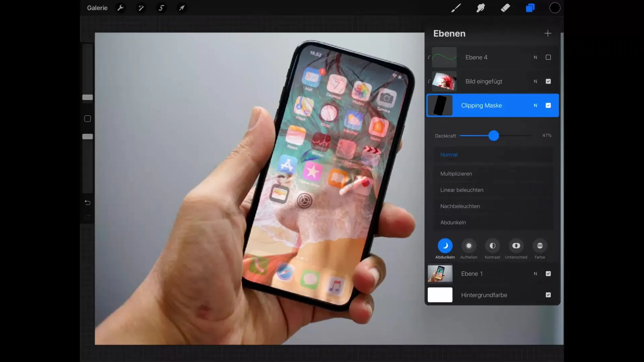Select the Eraser tool
644x362 pixels.
(505, 8)
